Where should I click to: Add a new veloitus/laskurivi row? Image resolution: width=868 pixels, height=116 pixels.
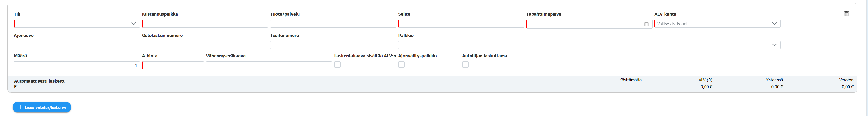pyautogui.click(x=42, y=107)
